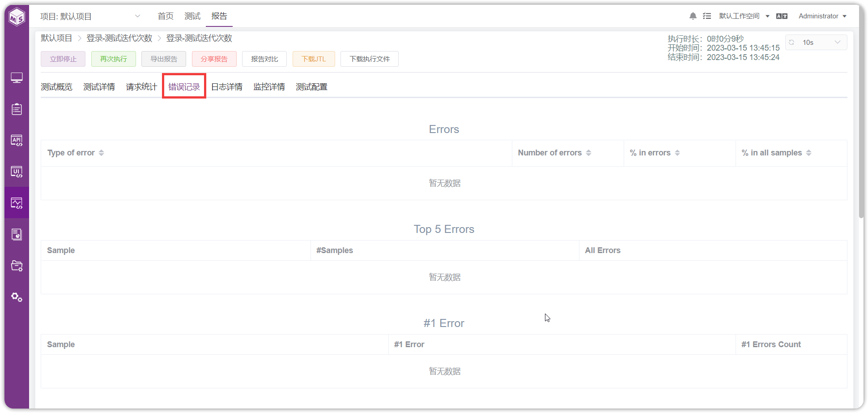Image resolution: width=868 pixels, height=413 pixels.
Task: Click the 导出报告 button
Action: tap(164, 59)
